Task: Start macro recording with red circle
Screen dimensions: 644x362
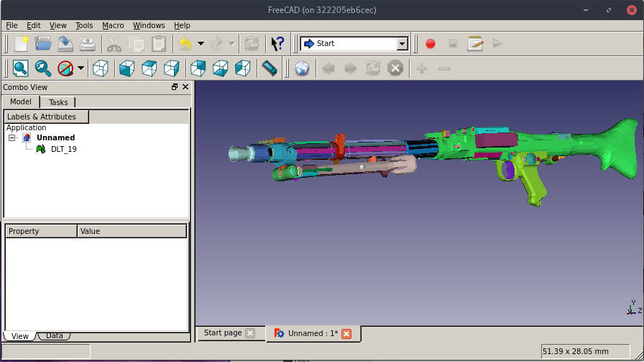Action: point(431,44)
